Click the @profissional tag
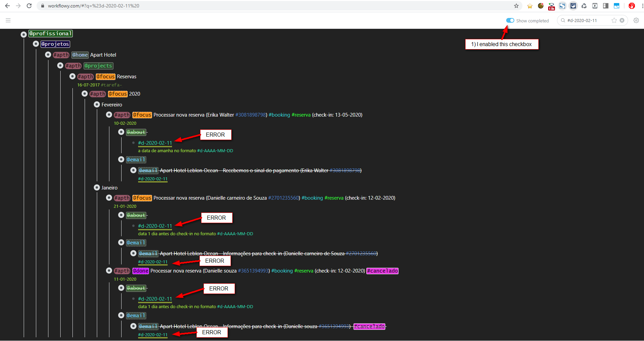The width and height of the screenshot is (644, 341). (50, 34)
